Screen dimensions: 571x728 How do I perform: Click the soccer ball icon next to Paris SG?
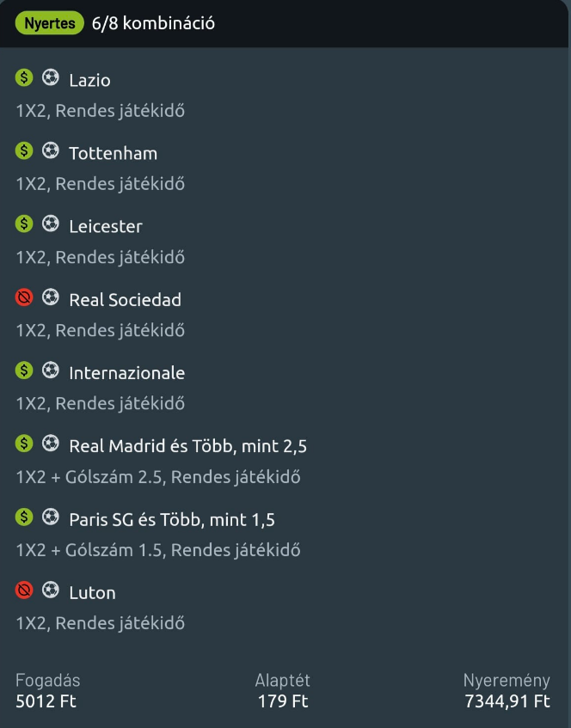coord(51,517)
